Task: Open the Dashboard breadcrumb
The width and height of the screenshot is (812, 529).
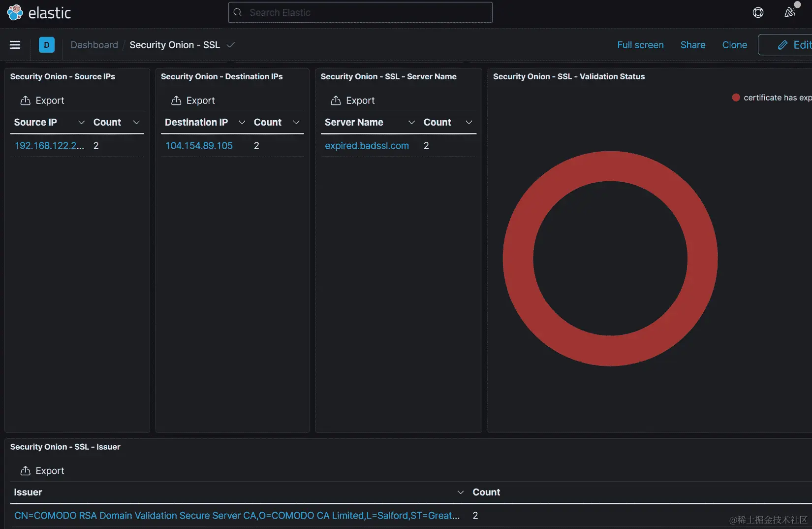Action: (x=94, y=45)
